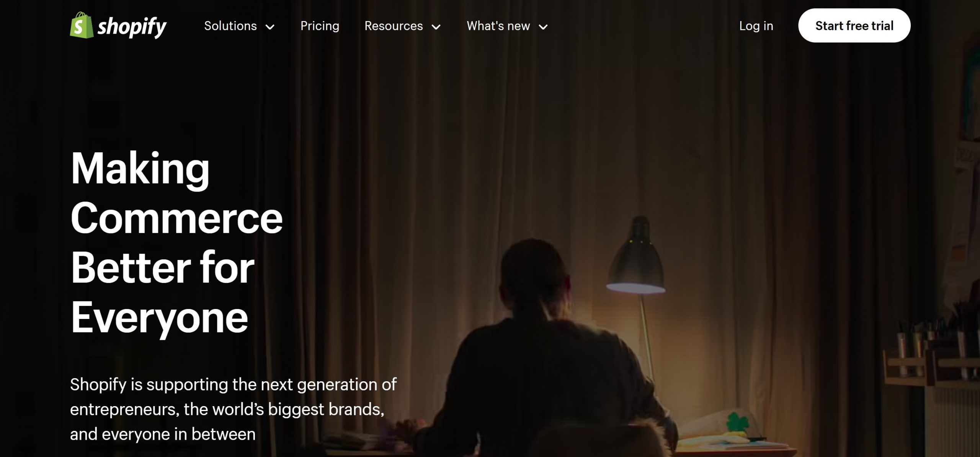Expand the chevron arrow beside Solutions
The image size is (980, 457).
[x=270, y=27]
